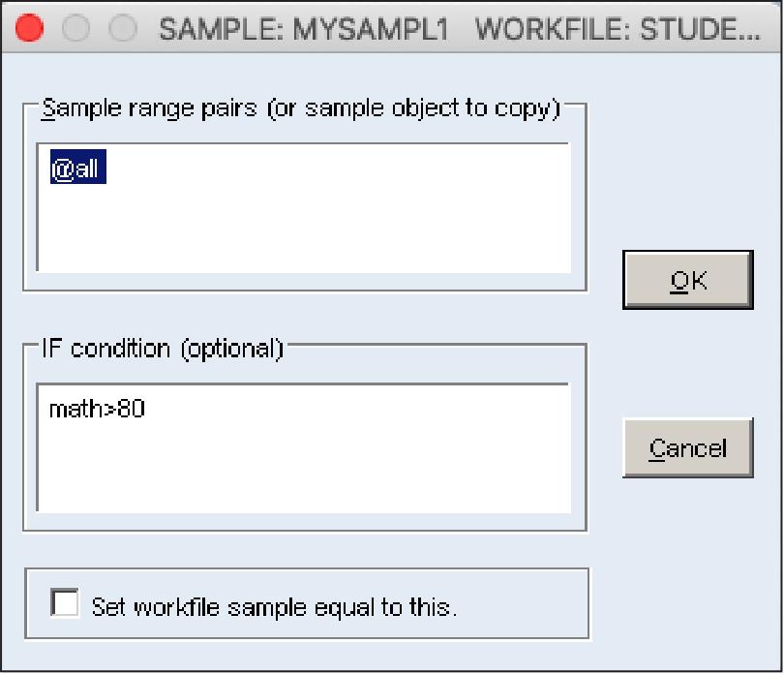The height and width of the screenshot is (674, 784).
Task: Click the gray minimize button in title bar
Action: 76,29
